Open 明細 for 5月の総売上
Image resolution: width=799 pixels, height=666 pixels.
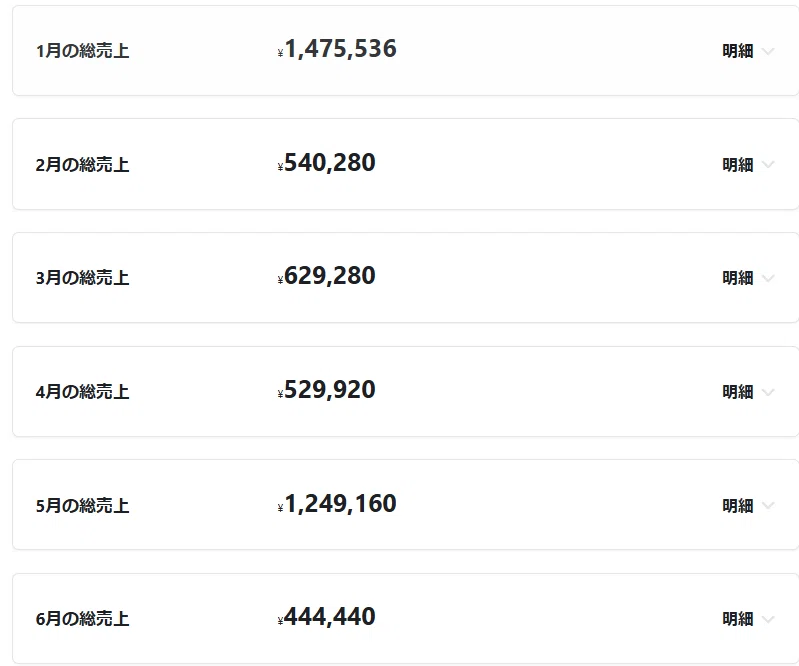pyautogui.click(x=737, y=505)
